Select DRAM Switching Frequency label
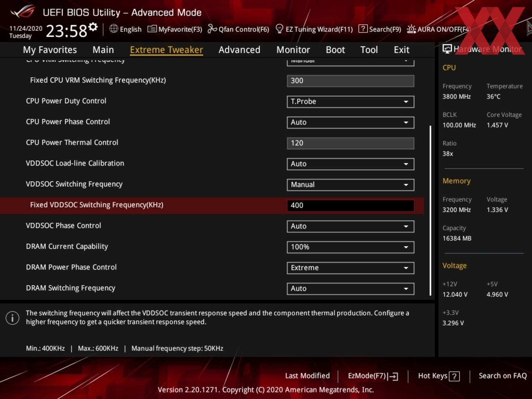This screenshot has width=532, height=399. tap(70, 288)
